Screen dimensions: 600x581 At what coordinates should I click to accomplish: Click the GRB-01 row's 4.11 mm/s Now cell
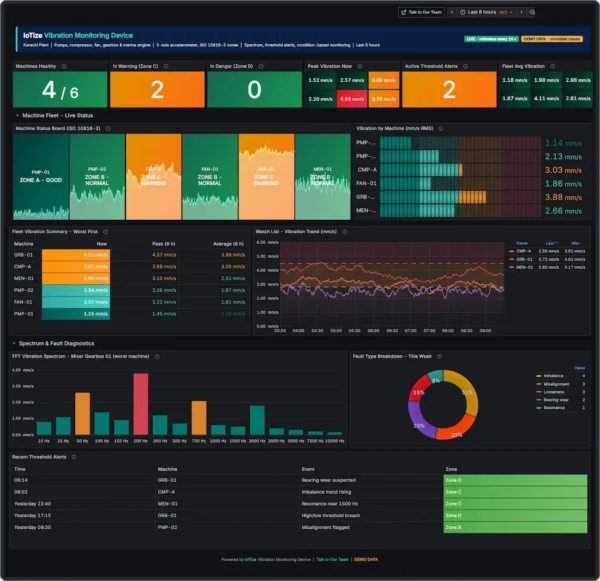click(76, 255)
